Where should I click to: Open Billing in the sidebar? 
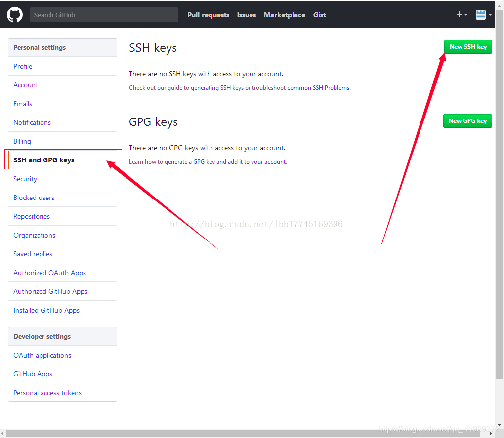[x=62, y=141]
